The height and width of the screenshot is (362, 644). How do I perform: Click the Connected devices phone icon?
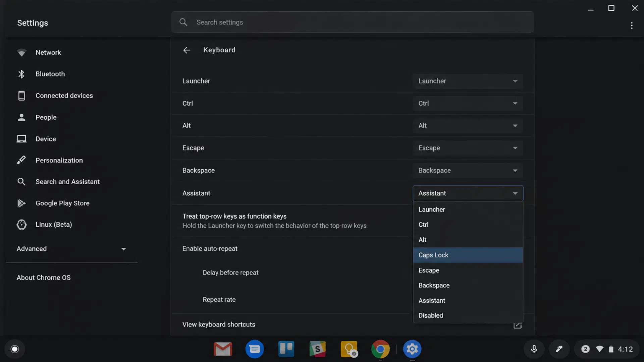click(x=21, y=96)
